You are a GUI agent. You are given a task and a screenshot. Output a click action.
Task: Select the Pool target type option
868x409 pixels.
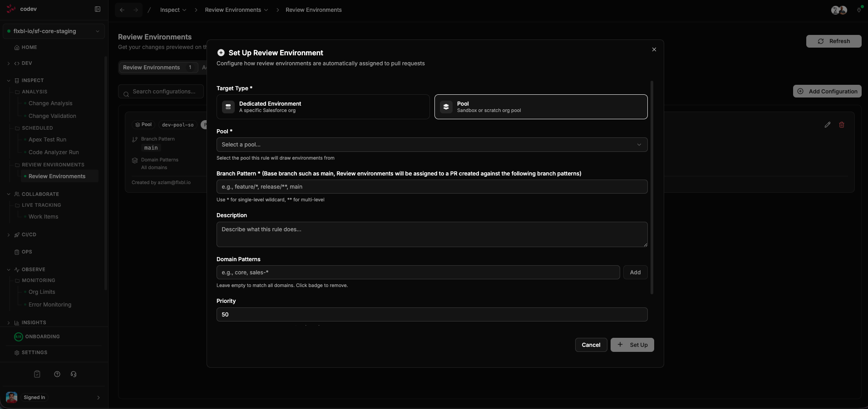541,107
